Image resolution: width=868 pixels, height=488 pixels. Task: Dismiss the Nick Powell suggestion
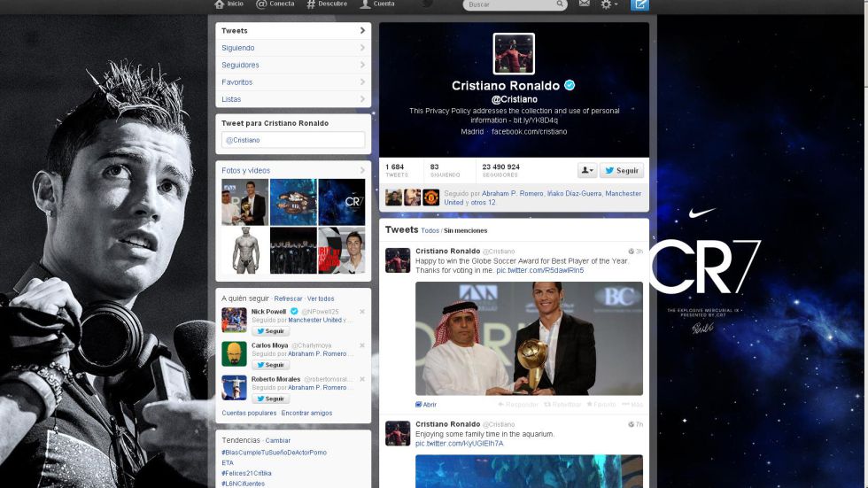[x=362, y=312]
